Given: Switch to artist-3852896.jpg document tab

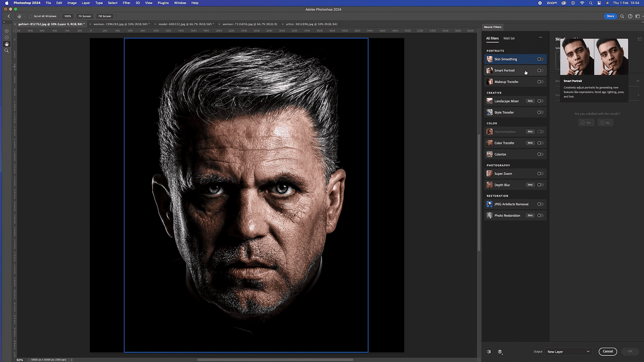Looking at the screenshot, I should pos(311,24).
